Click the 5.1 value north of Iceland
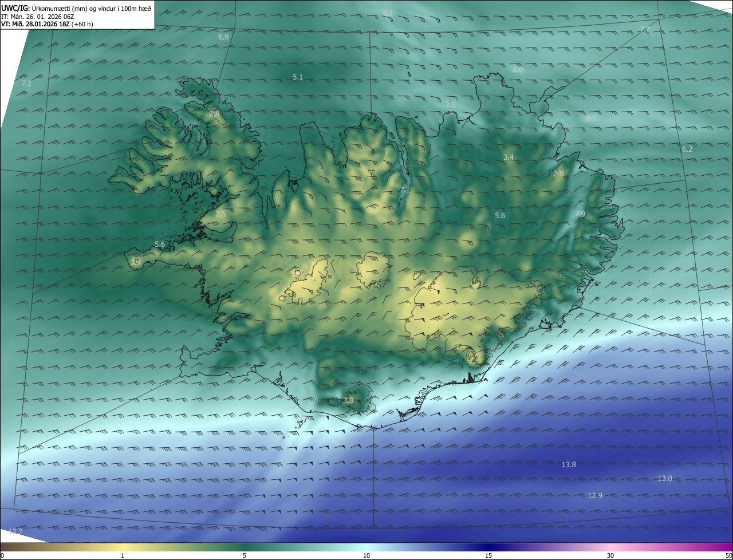Viewport: 733px width, 560px height. (298, 77)
